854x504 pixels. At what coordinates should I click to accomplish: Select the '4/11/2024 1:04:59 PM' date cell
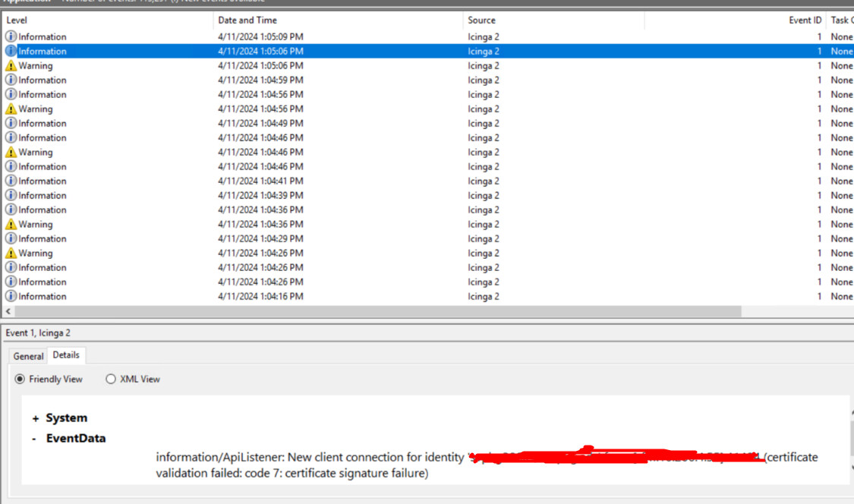[x=261, y=80]
